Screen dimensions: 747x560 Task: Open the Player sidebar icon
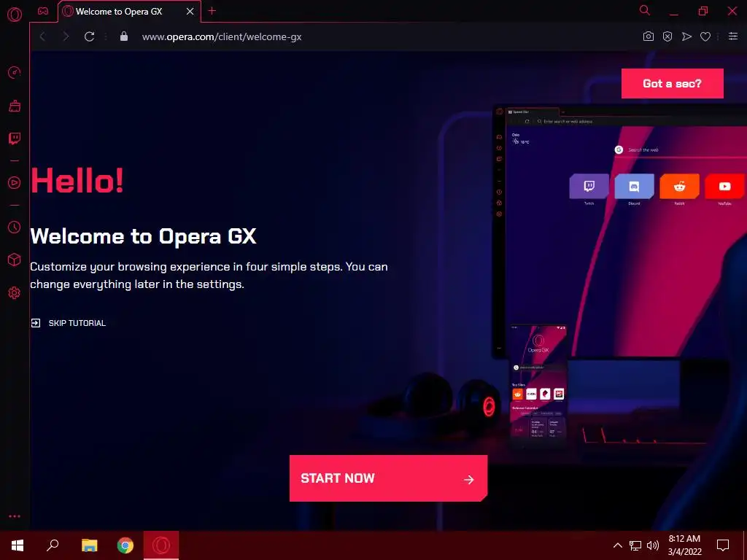point(15,183)
